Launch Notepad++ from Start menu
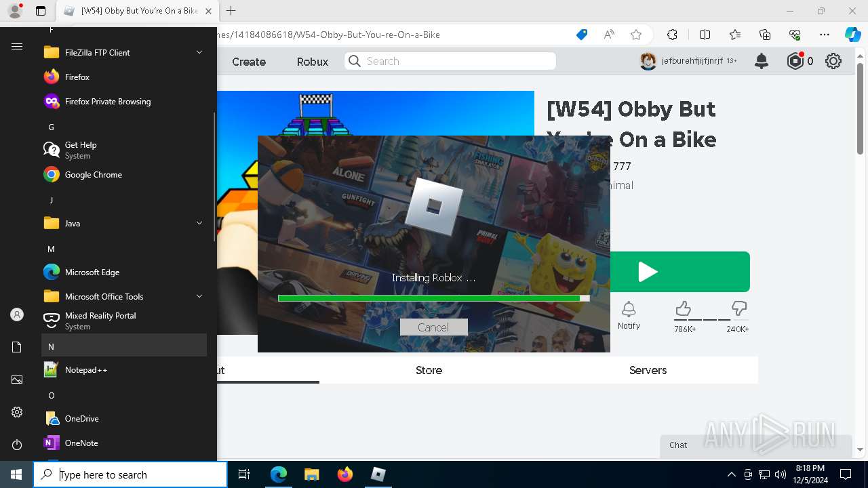Viewport: 868px width, 488px height. [x=124, y=369]
